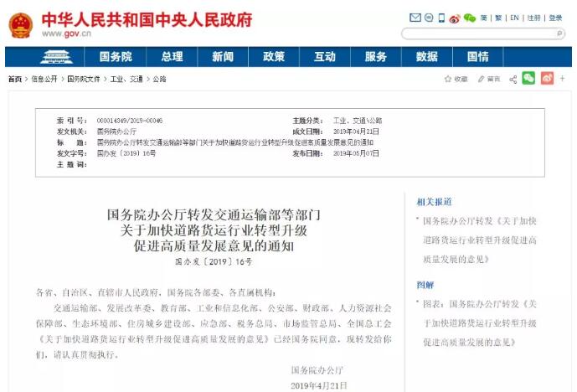Click inside the site search box
The height and width of the screenshot is (392, 577).
[x=477, y=34]
